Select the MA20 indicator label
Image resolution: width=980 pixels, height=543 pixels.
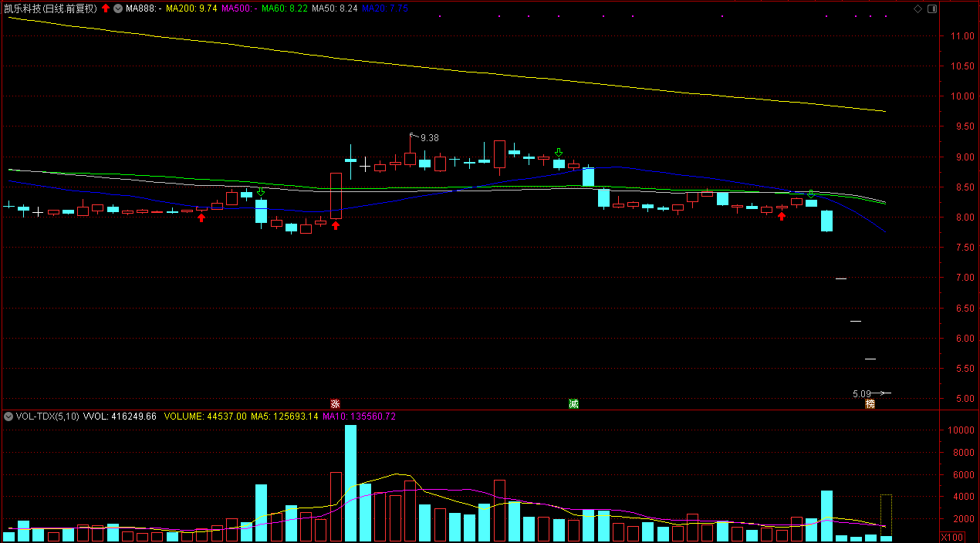click(384, 8)
